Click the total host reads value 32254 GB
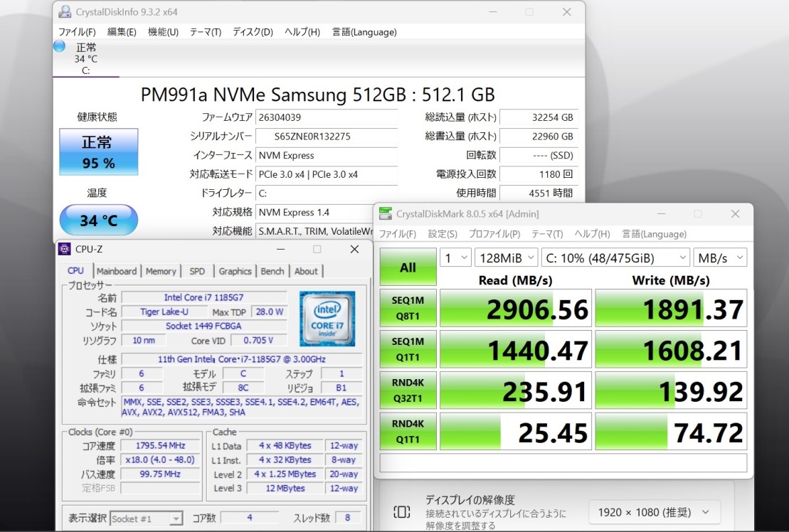Screen dimensions: 789x532 pyautogui.click(x=539, y=117)
